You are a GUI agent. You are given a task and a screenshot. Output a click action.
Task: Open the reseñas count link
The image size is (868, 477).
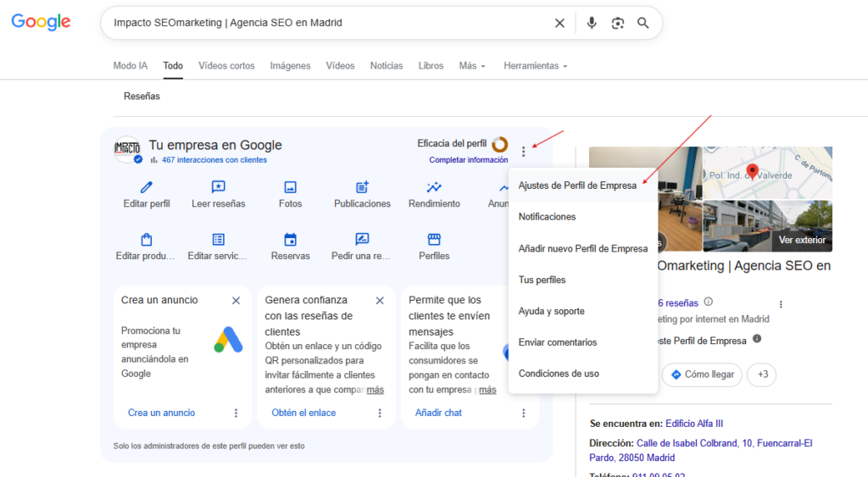(677, 303)
